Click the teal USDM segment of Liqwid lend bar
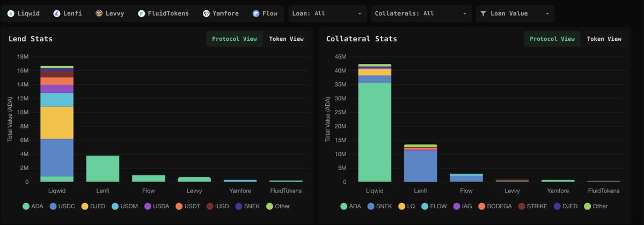 point(57,100)
